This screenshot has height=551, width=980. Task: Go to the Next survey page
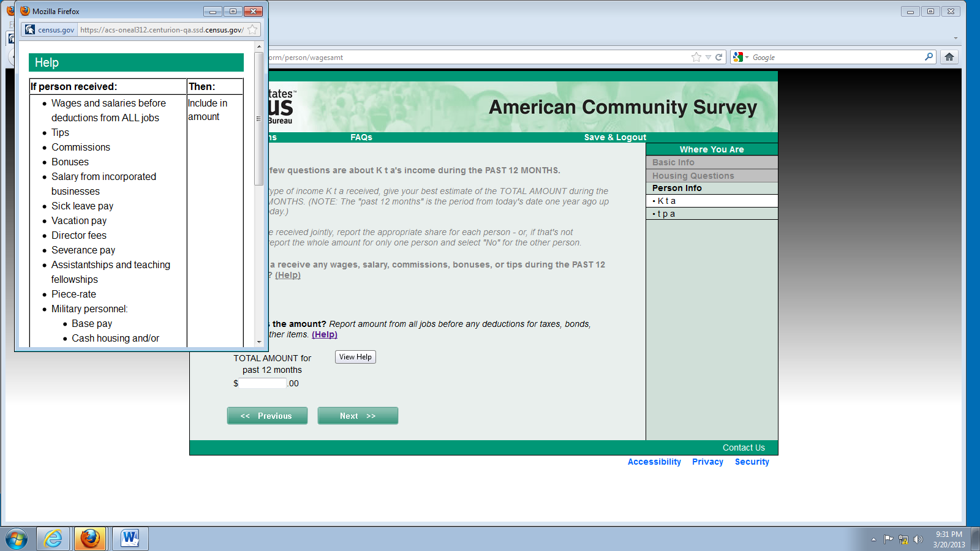[x=358, y=416]
